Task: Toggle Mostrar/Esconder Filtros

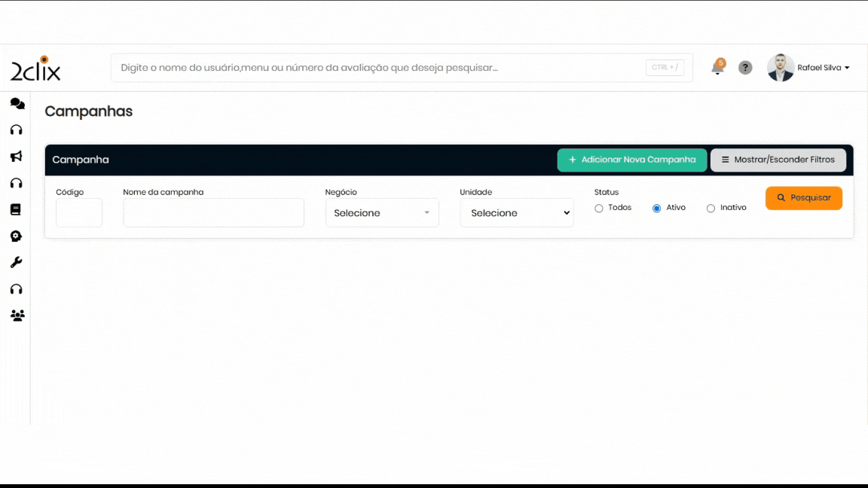Action: (x=778, y=160)
